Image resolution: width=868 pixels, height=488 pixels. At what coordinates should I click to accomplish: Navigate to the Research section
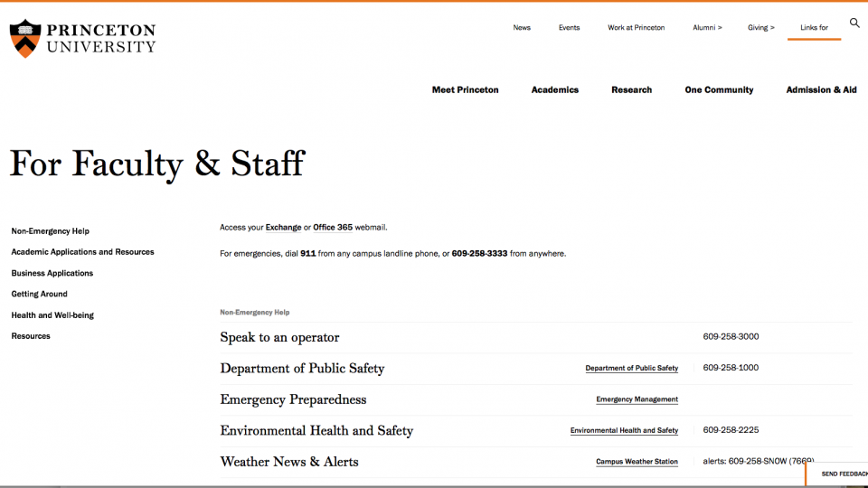pyautogui.click(x=631, y=90)
